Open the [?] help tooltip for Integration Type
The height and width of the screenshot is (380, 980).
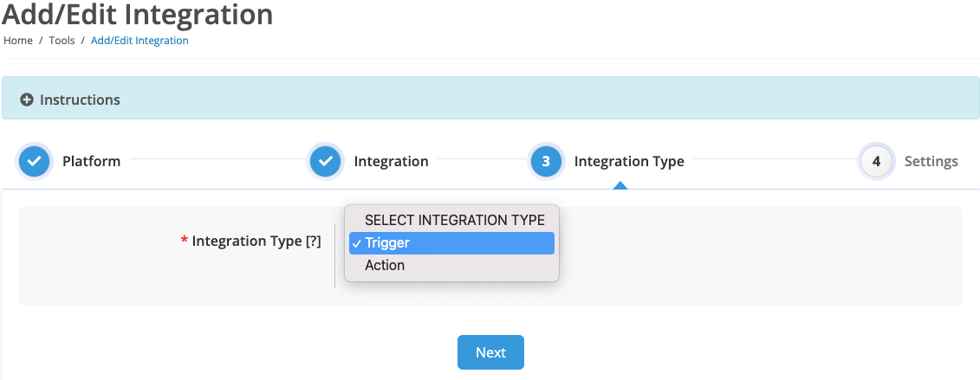pos(313,242)
